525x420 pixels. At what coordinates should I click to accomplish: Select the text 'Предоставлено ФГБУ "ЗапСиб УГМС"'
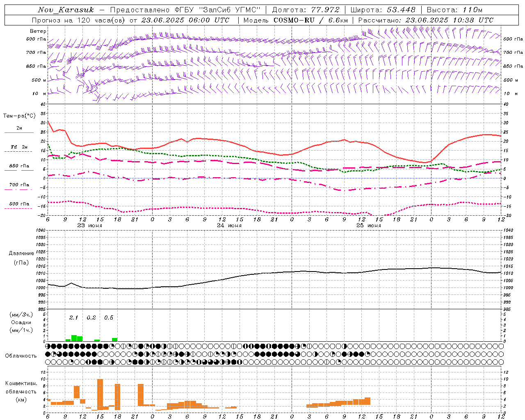185,10
